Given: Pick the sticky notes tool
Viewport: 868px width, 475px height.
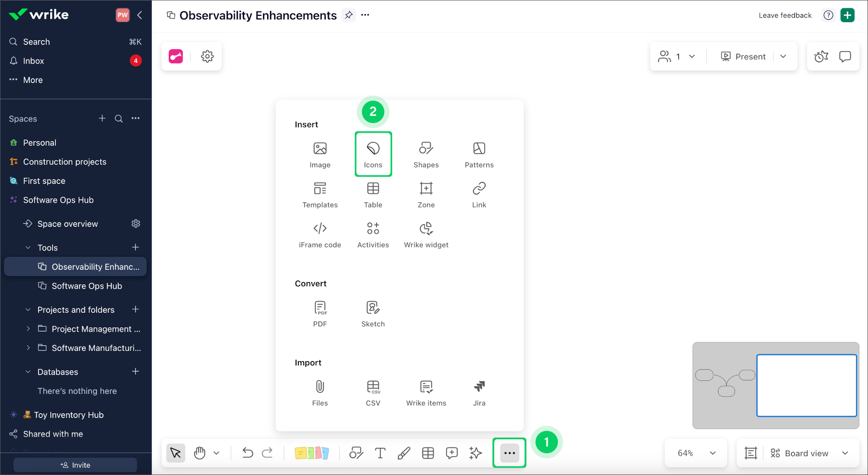Looking at the screenshot, I should (x=312, y=453).
